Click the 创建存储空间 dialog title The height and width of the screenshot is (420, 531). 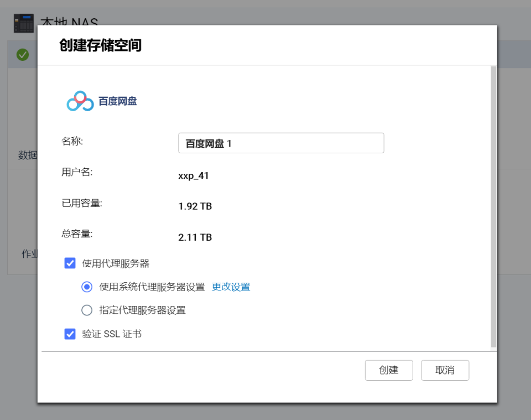[101, 45]
